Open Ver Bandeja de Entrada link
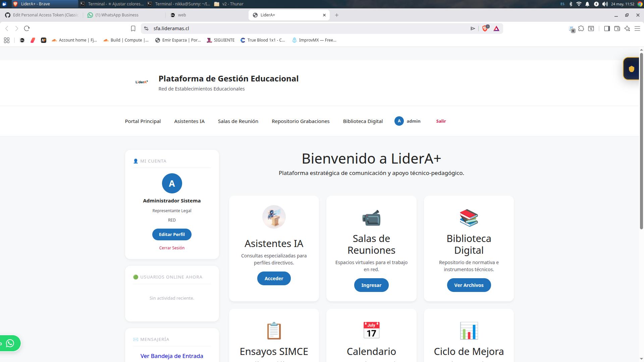Screen dimensions: 644x362 [172, 356]
